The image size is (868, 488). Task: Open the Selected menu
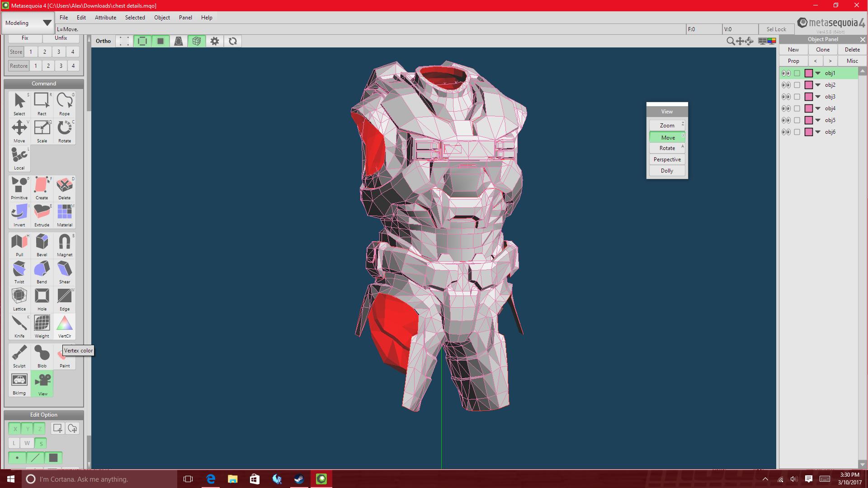point(135,18)
